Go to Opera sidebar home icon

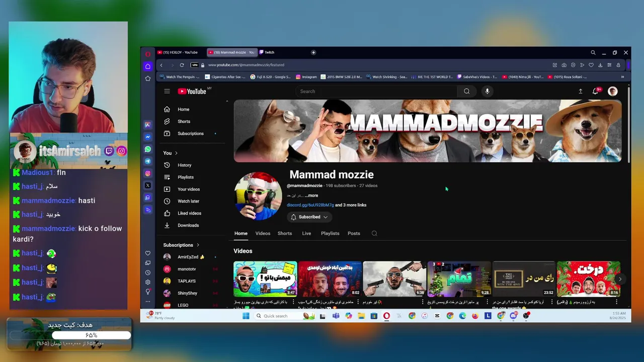coord(148,66)
